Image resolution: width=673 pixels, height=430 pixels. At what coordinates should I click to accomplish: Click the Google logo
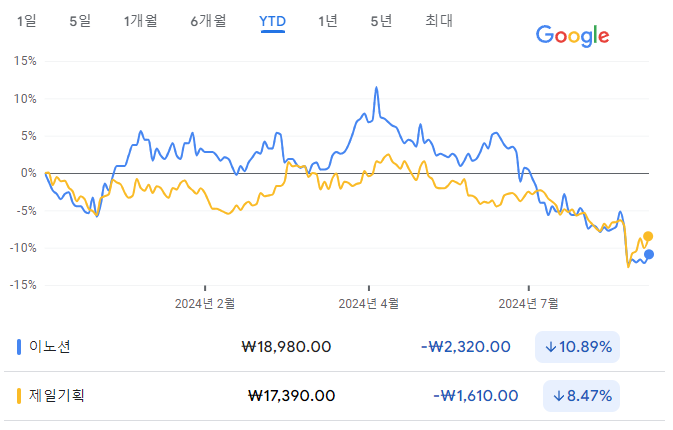[x=572, y=36]
